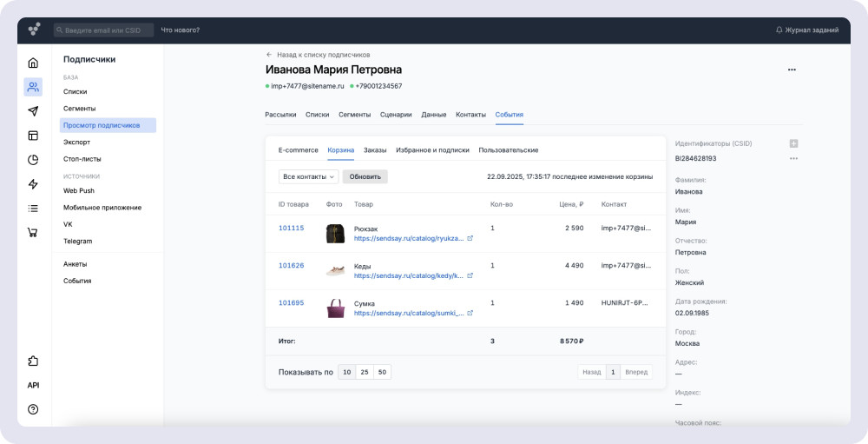Switch to the Заказы tab

tap(375, 150)
